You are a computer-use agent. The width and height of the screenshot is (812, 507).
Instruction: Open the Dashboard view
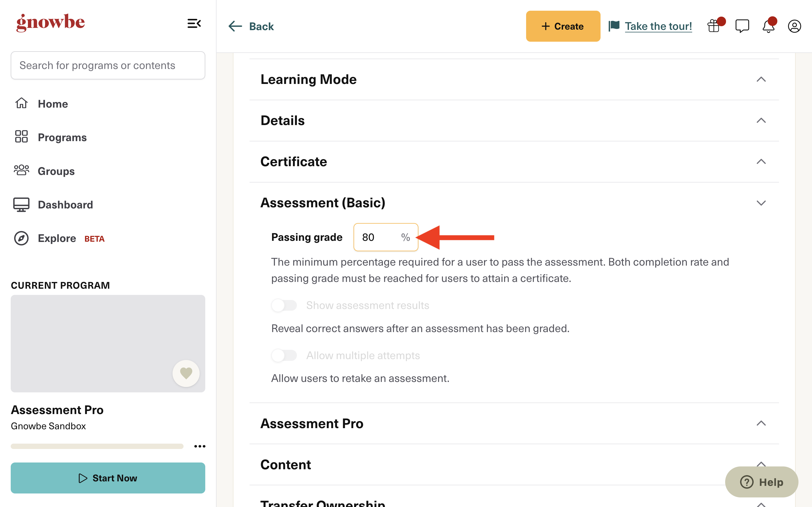pyautogui.click(x=65, y=204)
